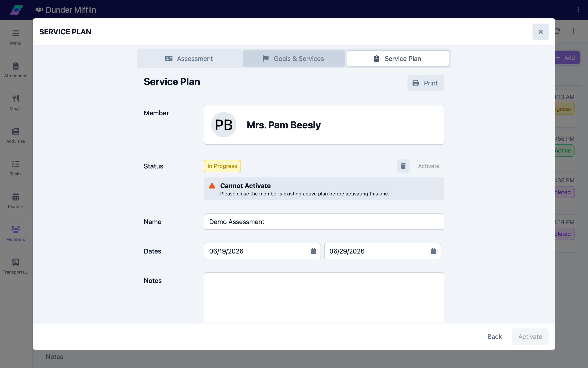Switch to Goals & Services tab

pyautogui.click(x=294, y=58)
